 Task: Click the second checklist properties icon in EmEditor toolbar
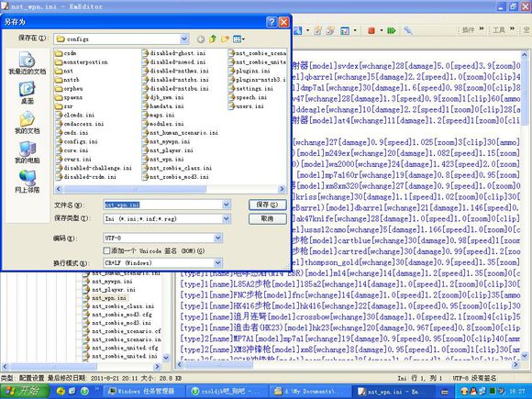[x=330, y=30]
